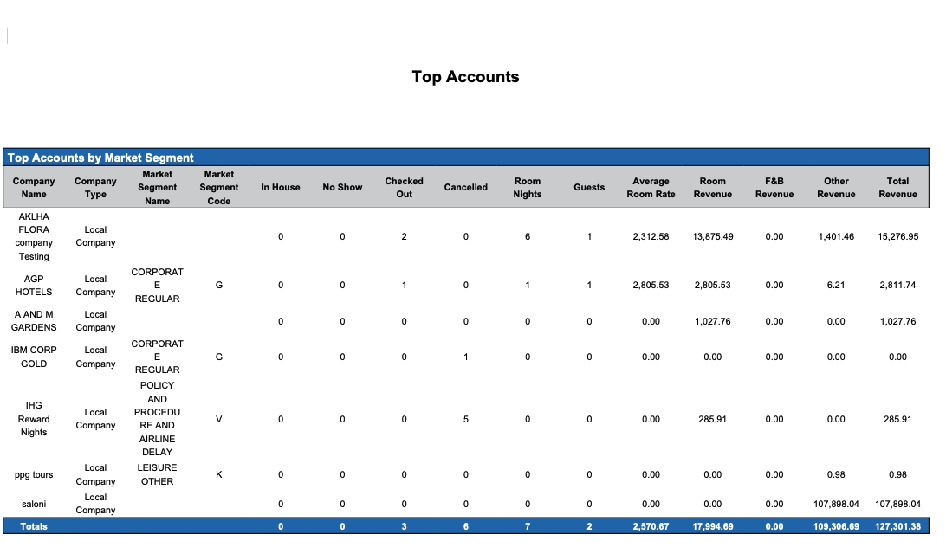Select the 127,301.38 total revenue value
Image resolution: width=946 pixels, height=560 pixels.
point(897,526)
